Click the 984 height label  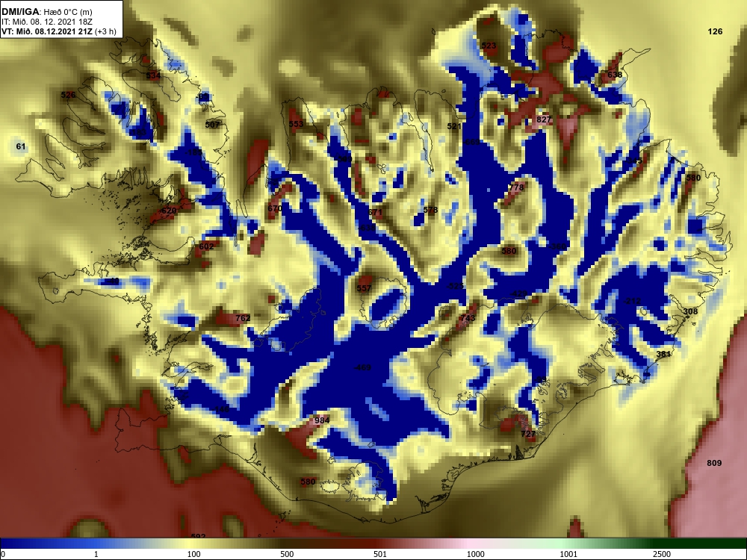point(322,420)
